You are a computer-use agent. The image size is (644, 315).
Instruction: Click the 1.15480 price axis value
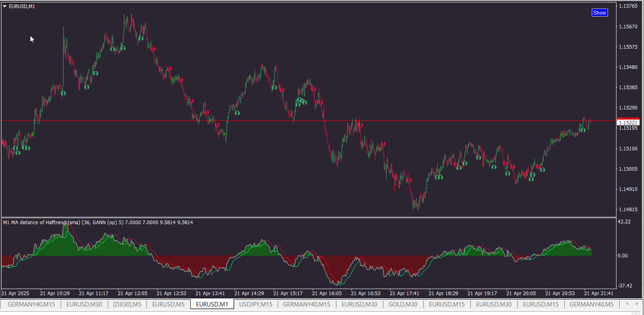click(628, 67)
